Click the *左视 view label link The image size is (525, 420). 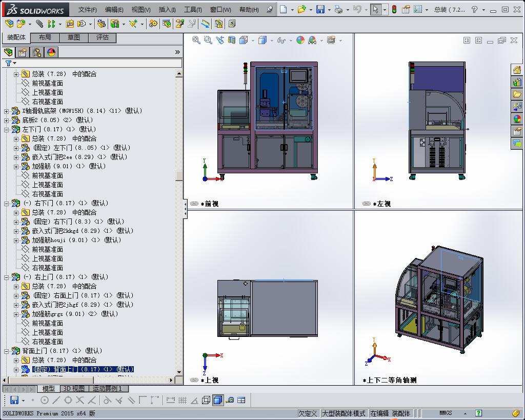click(381, 204)
